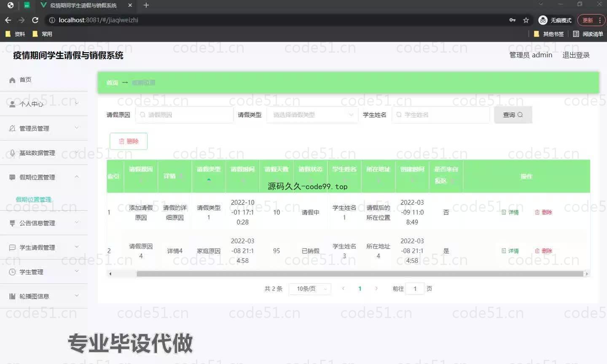This screenshot has height=364, width=607.
Task: Open the saved passwords key icon
Action: (513, 20)
